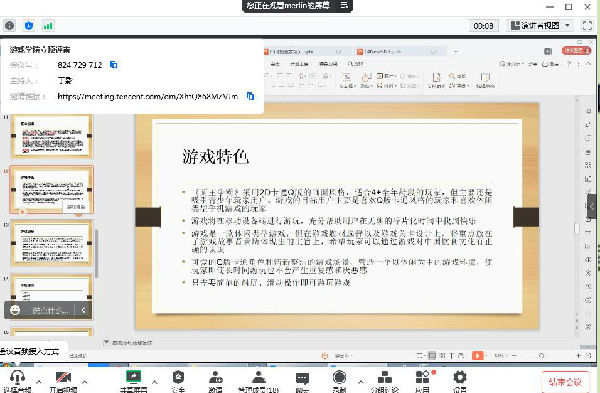Screen dimensions: 600x393
Task: Copy the meeting invitation link
Action: tap(250, 96)
